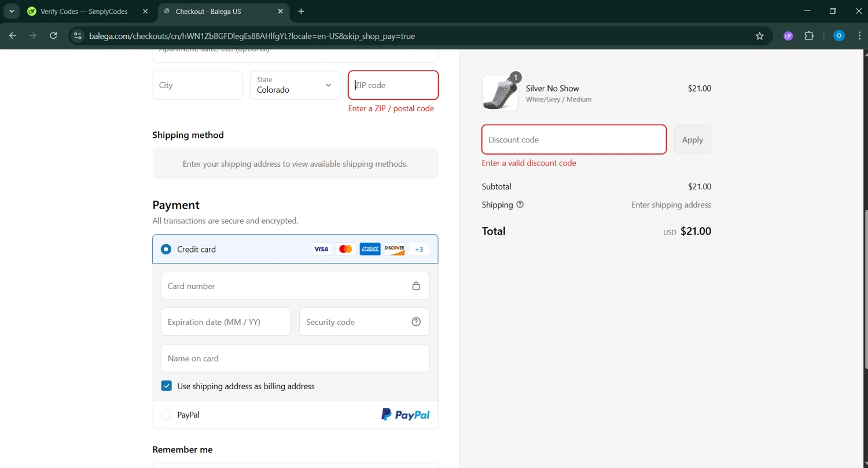Click the Visa card icon
The image size is (868, 468).
click(x=321, y=249)
